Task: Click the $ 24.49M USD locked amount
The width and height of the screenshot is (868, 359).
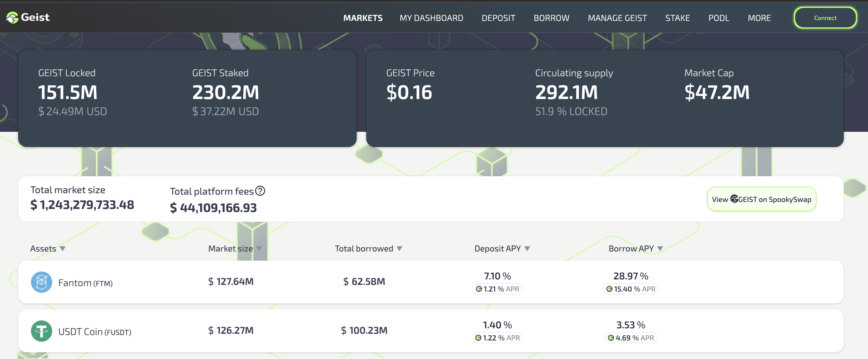Action: pos(73,111)
